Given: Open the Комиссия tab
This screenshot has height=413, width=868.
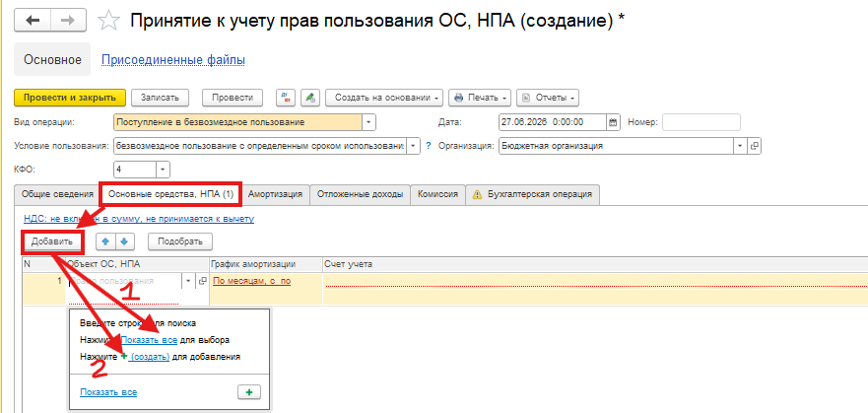Looking at the screenshot, I should 437,194.
